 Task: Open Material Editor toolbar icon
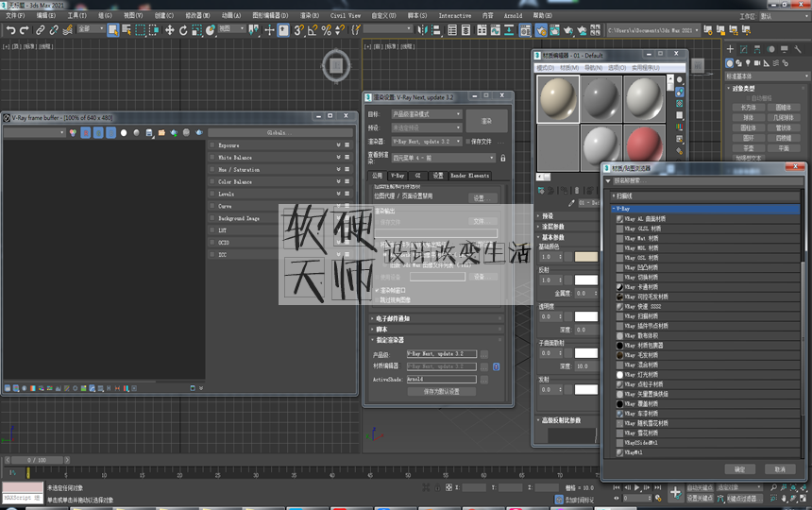[526, 30]
